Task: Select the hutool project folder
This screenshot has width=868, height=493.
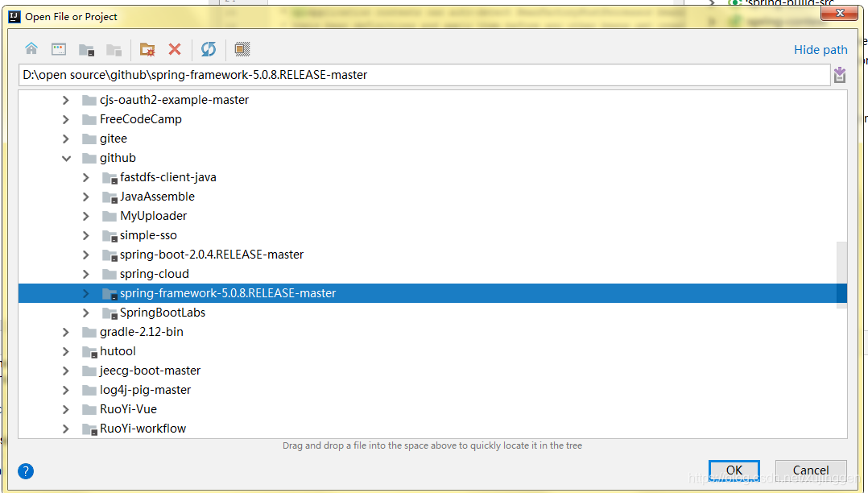Action: coord(118,352)
